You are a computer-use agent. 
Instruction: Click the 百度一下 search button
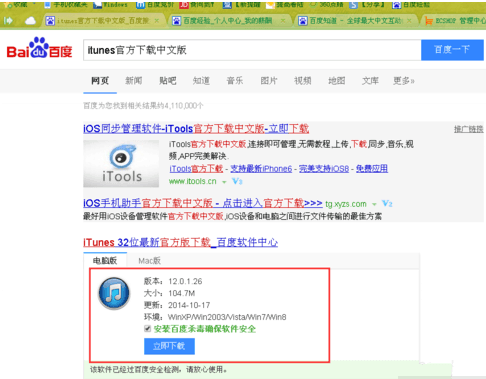pyautogui.click(x=452, y=50)
